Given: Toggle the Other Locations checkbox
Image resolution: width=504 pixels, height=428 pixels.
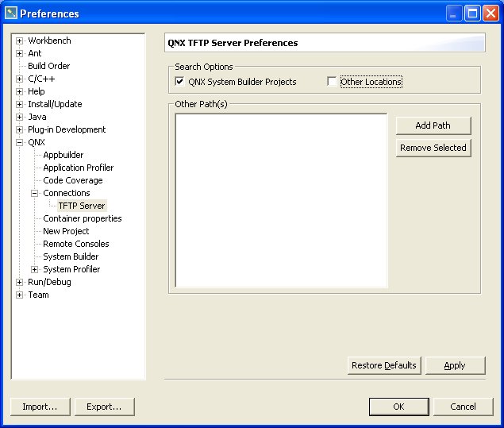Looking at the screenshot, I should [x=332, y=82].
